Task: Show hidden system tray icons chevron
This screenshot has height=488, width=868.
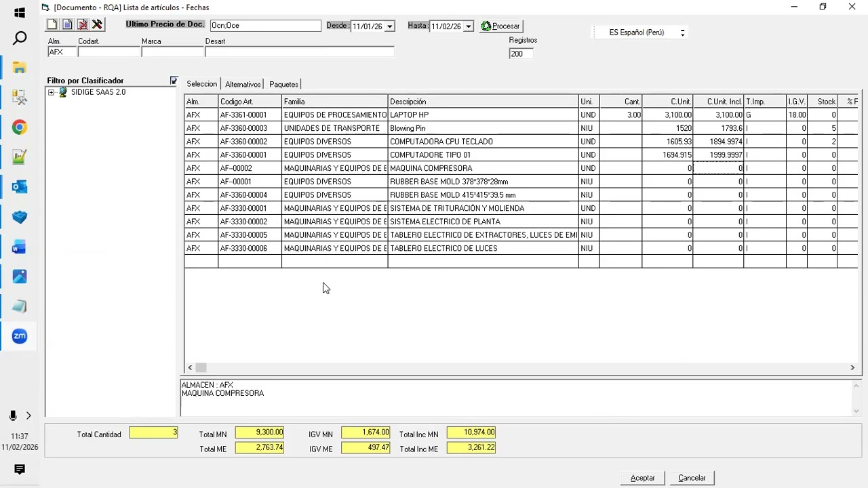Action: tap(28, 415)
